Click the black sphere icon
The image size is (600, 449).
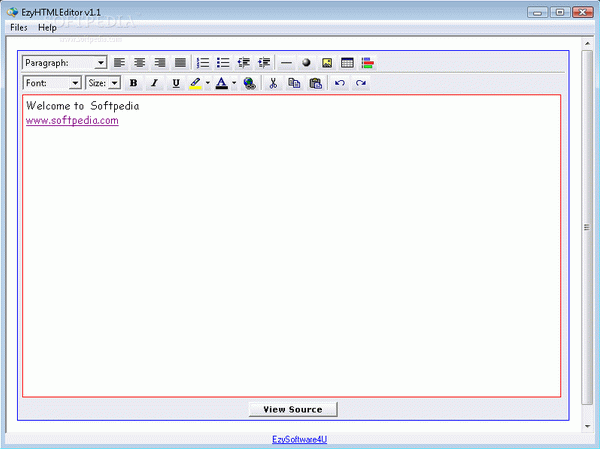pyautogui.click(x=307, y=63)
